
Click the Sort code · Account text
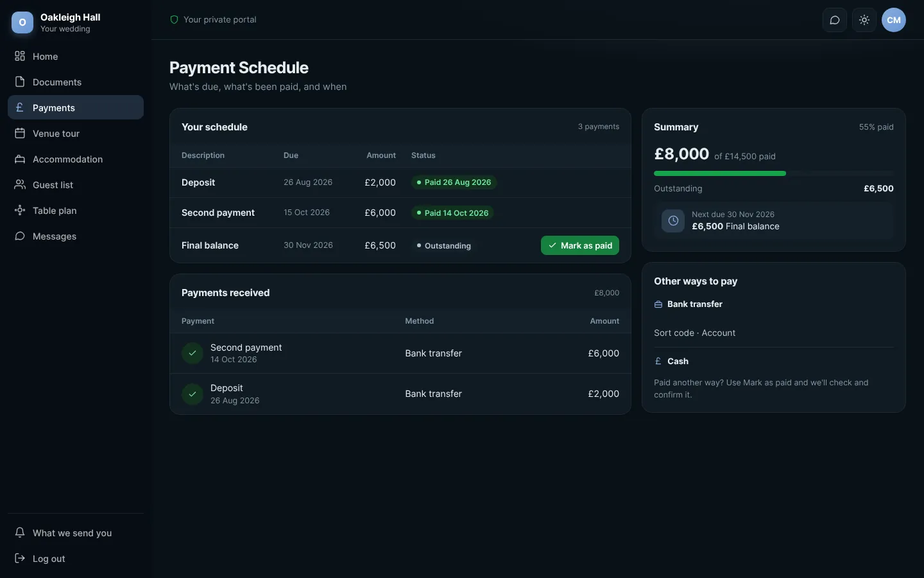[694, 333]
